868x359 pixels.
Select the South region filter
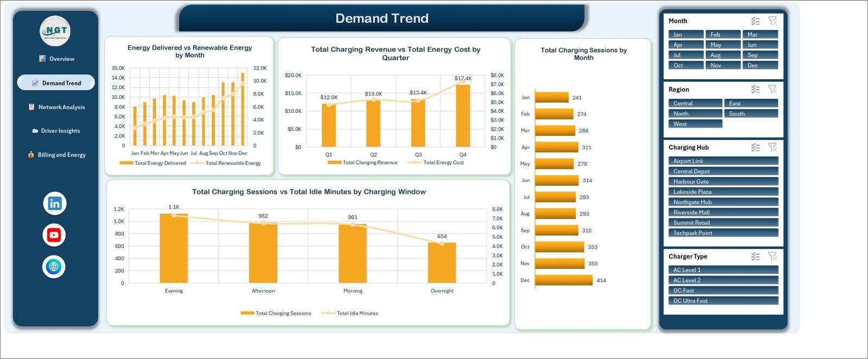click(751, 114)
